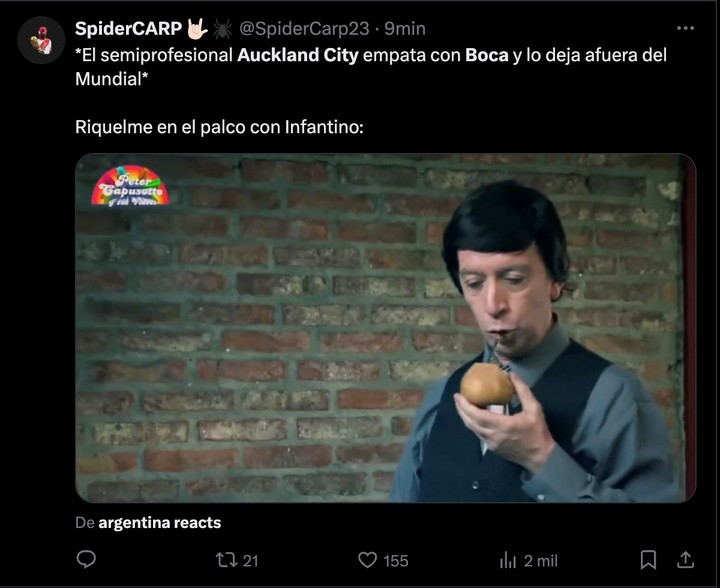Share tweet using the upload arrow icon
Screen dimensions: 720x588
point(685,560)
